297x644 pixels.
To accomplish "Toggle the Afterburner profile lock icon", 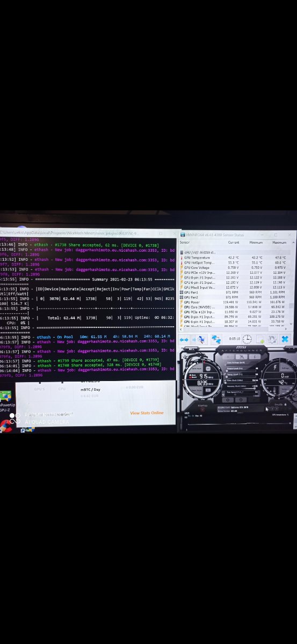I will (x=285, y=404).
